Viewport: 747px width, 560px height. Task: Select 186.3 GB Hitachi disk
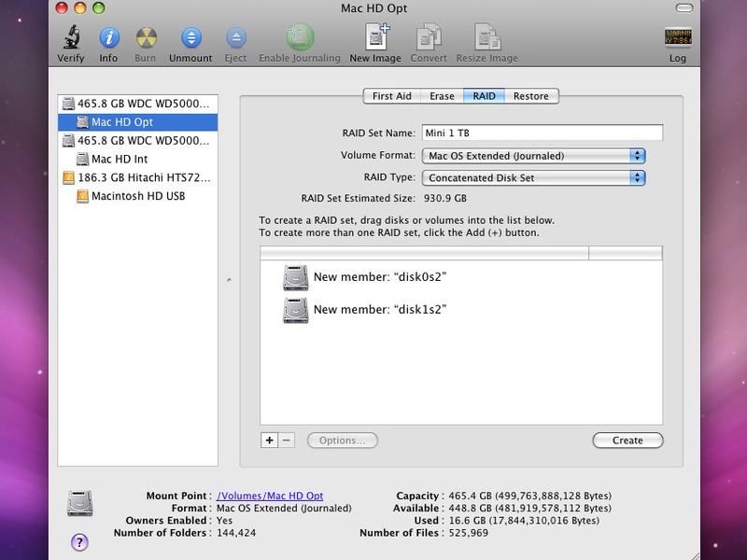(x=137, y=177)
